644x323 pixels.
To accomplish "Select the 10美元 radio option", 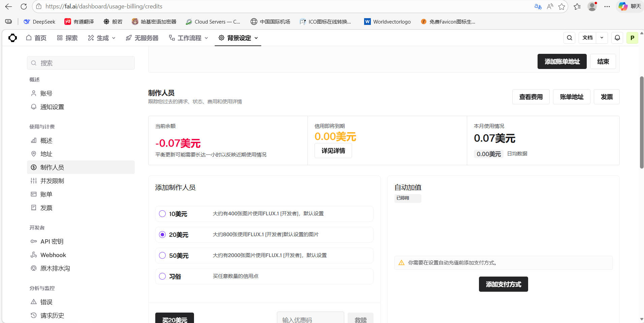I will click(162, 214).
